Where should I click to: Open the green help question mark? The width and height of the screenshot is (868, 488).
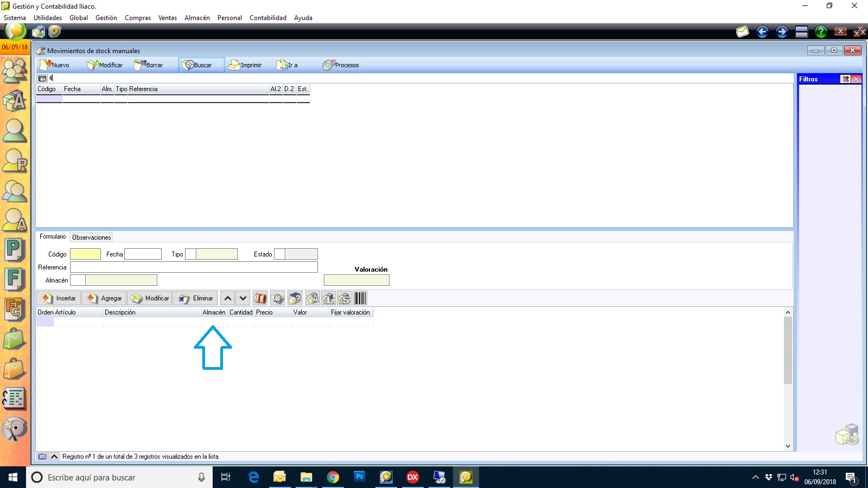pos(821,32)
